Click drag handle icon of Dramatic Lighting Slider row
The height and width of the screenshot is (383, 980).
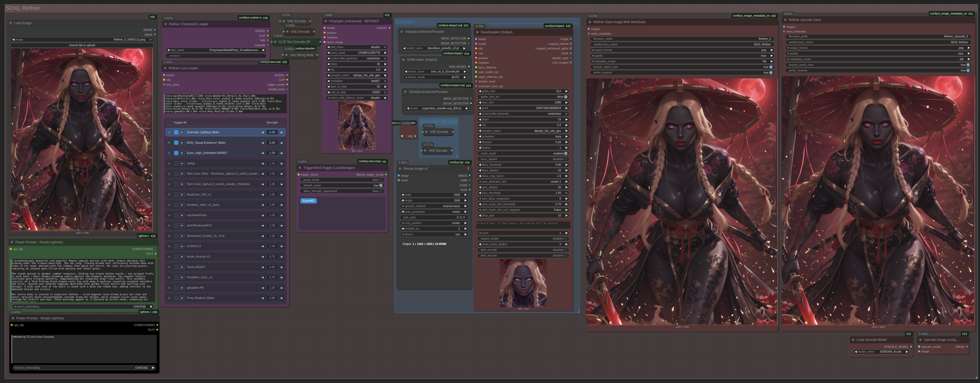[x=169, y=132]
